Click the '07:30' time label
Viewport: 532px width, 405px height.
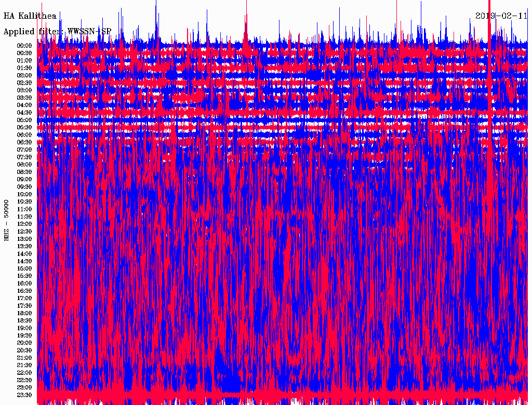click(x=24, y=157)
